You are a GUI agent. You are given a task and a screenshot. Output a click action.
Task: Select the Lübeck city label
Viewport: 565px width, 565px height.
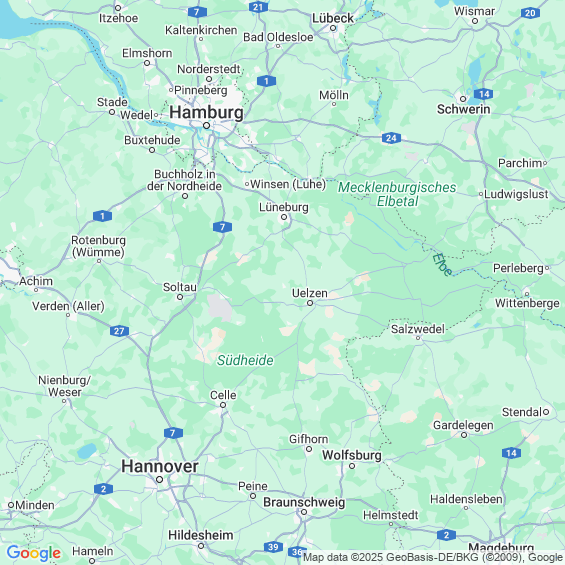(x=333, y=18)
